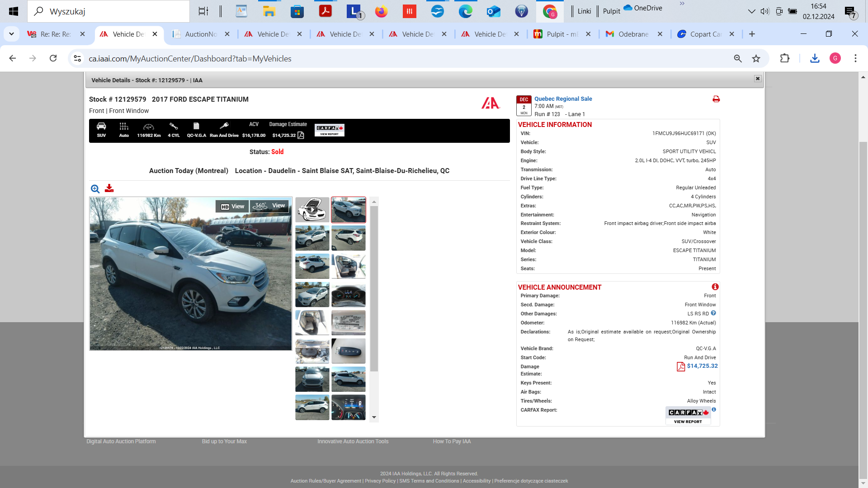The height and width of the screenshot is (488, 868).
Task: Click the Wyszukaj taskbar search box
Action: pyautogui.click(x=108, y=11)
